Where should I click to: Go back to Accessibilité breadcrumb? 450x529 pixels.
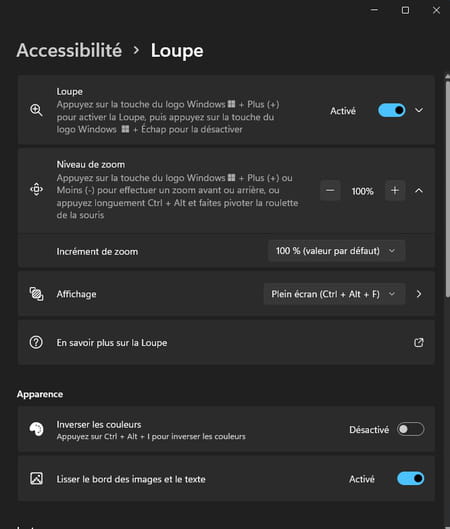click(69, 50)
